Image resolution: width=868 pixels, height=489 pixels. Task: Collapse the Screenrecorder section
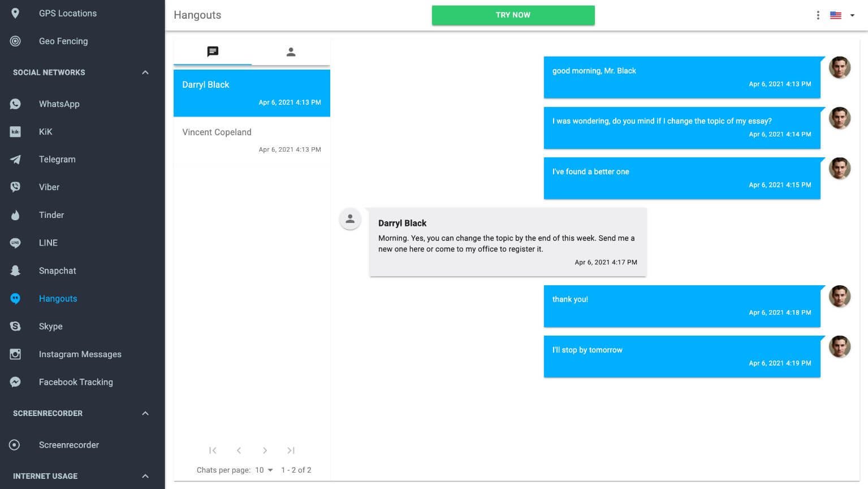coord(145,413)
